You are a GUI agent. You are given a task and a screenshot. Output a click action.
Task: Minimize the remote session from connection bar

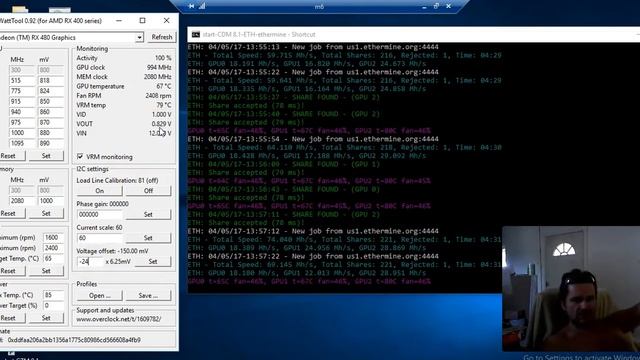tap(424, 7)
